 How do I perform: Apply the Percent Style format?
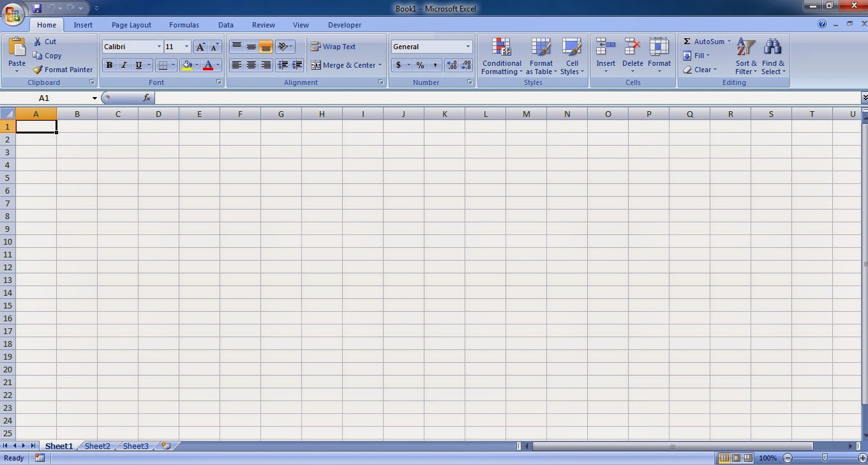(x=420, y=65)
